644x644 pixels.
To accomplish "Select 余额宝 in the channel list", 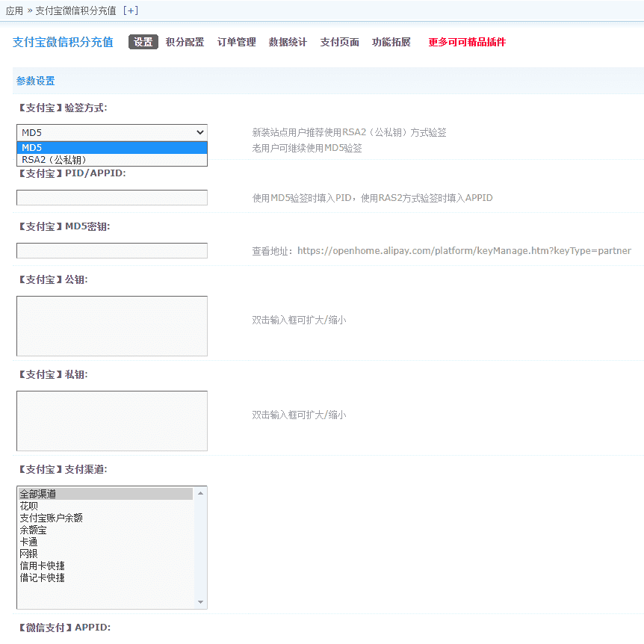I will 105,530.
